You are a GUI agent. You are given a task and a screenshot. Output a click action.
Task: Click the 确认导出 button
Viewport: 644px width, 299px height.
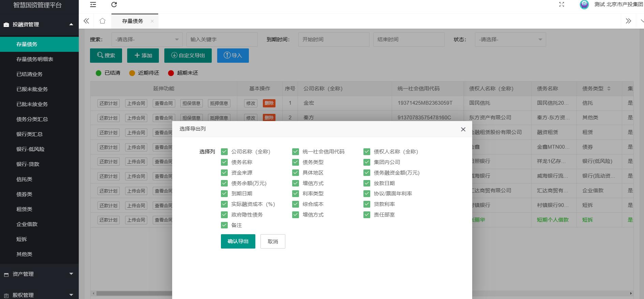(238, 241)
